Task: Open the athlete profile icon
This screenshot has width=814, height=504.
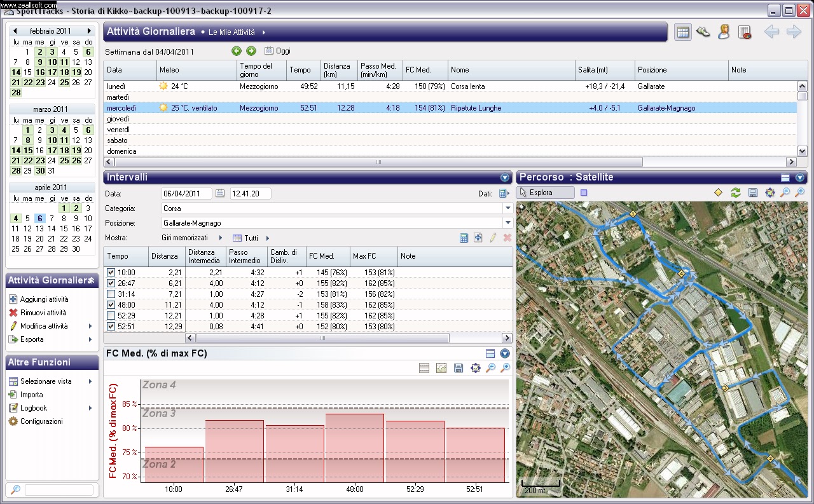Action: click(x=724, y=32)
